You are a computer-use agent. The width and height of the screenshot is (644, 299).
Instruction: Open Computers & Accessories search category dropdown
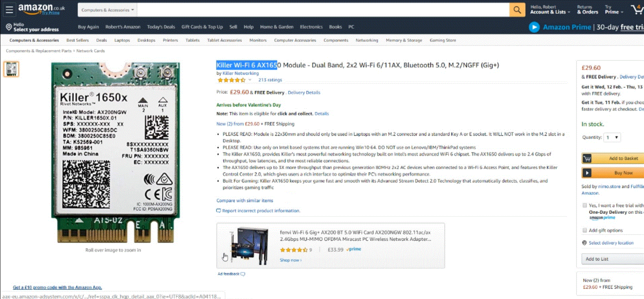click(x=107, y=10)
